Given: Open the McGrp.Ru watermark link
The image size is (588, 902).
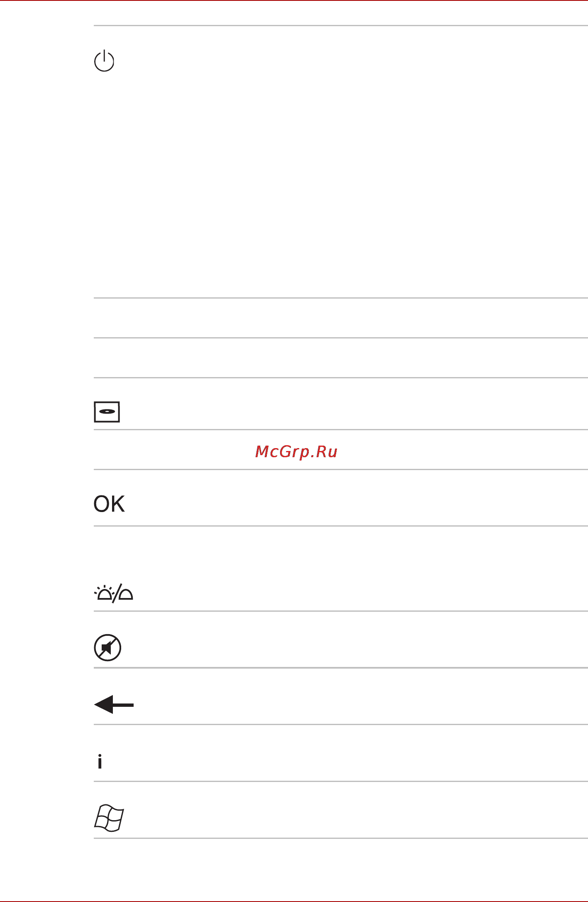Looking at the screenshot, I should pyautogui.click(x=296, y=452).
